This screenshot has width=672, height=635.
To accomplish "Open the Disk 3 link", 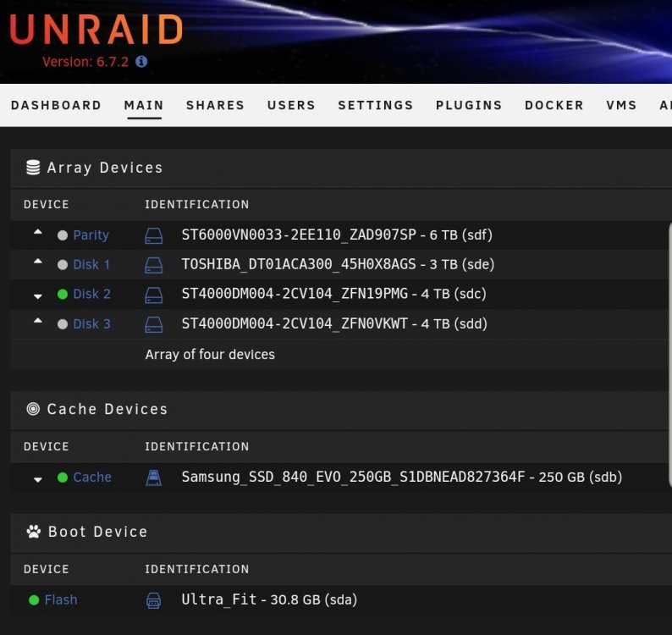I will click(91, 323).
